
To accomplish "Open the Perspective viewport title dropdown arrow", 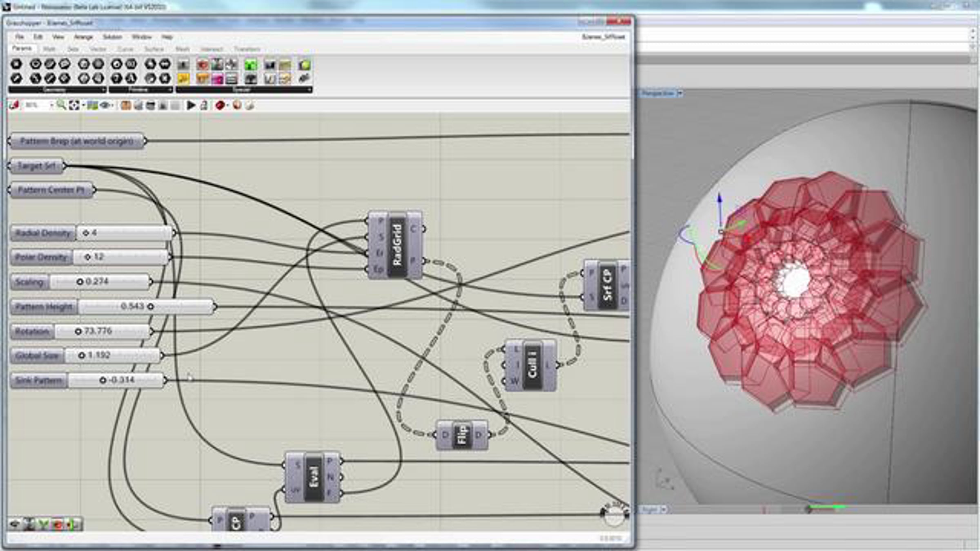I will (x=680, y=93).
